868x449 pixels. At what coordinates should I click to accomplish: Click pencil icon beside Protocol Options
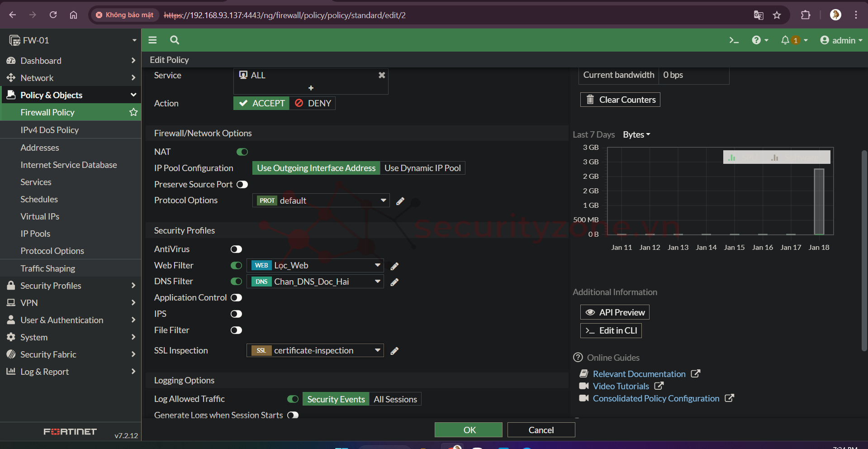click(x=400, y=201)
